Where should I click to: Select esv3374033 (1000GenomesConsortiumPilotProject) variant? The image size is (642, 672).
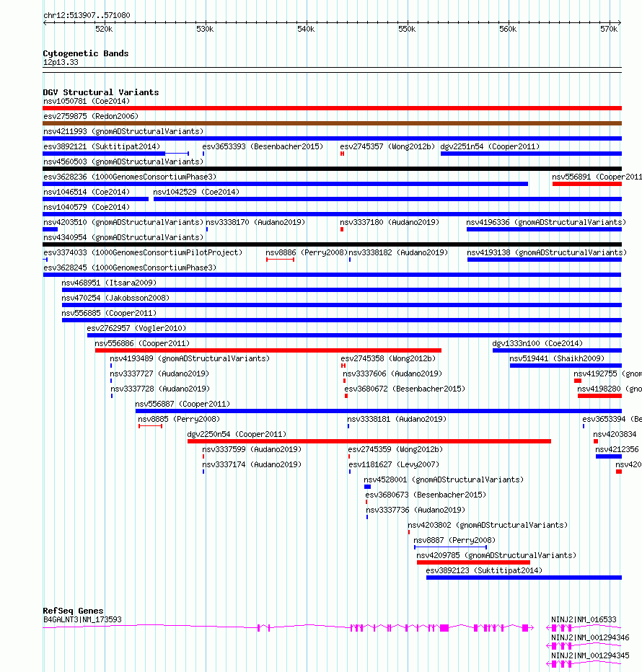coord(143,252)
